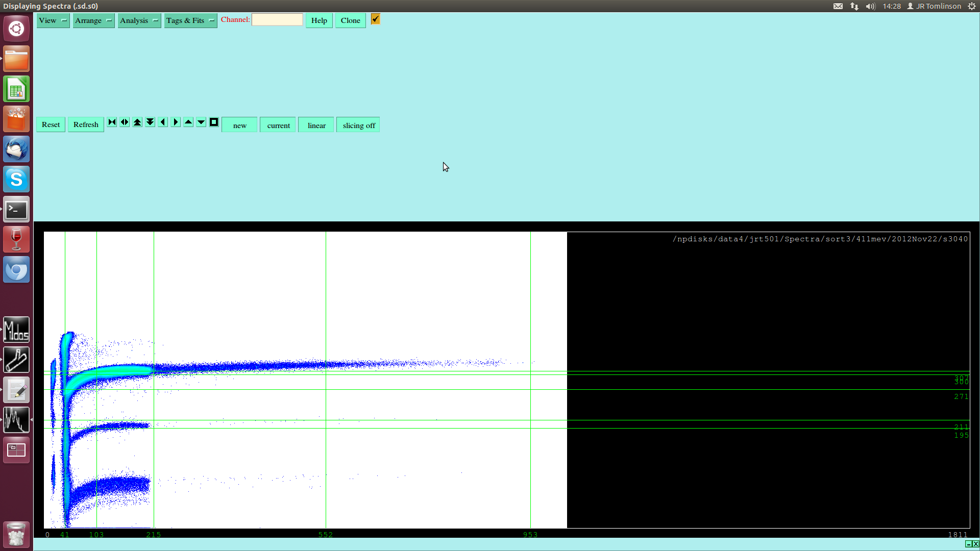
Task: Open Ubuntu Software Center from dock
Action: point(16,119)
